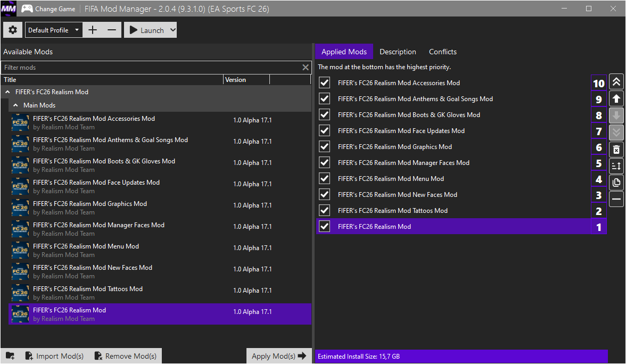Uncheck the Accessories Mod checkbox

tap(324, 83)
